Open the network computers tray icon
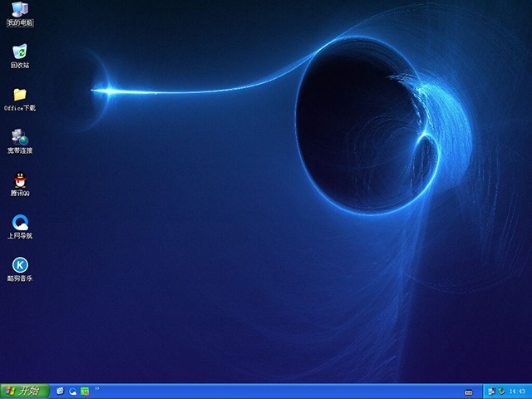 click(492, 391)
